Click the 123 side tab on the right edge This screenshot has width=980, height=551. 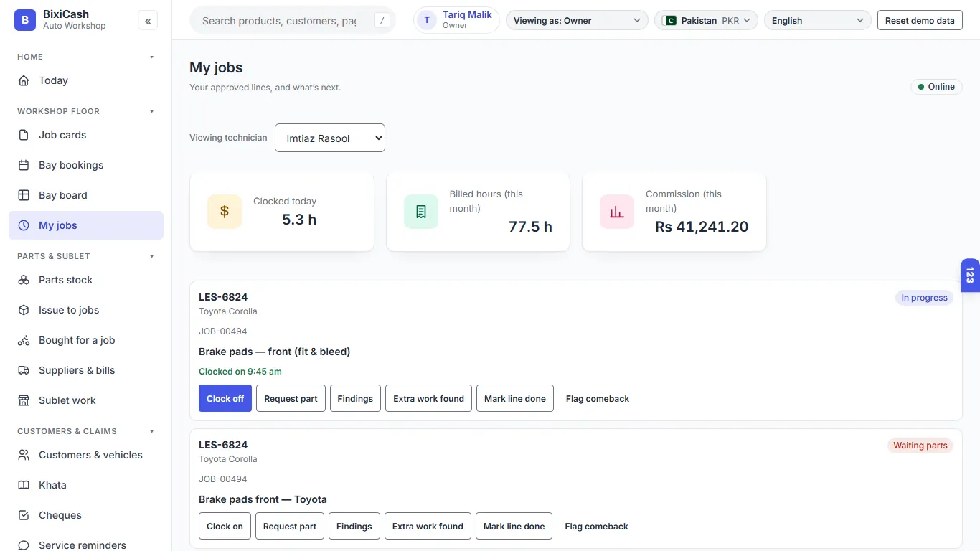click(x=970, y=275)
